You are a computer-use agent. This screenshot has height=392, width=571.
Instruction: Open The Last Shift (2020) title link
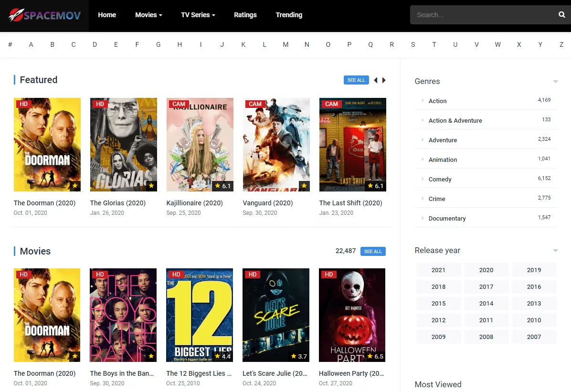pos(351,203)
